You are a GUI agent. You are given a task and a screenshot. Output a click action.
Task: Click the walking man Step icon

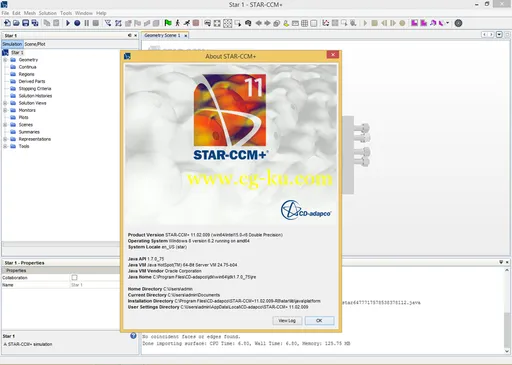177,23
